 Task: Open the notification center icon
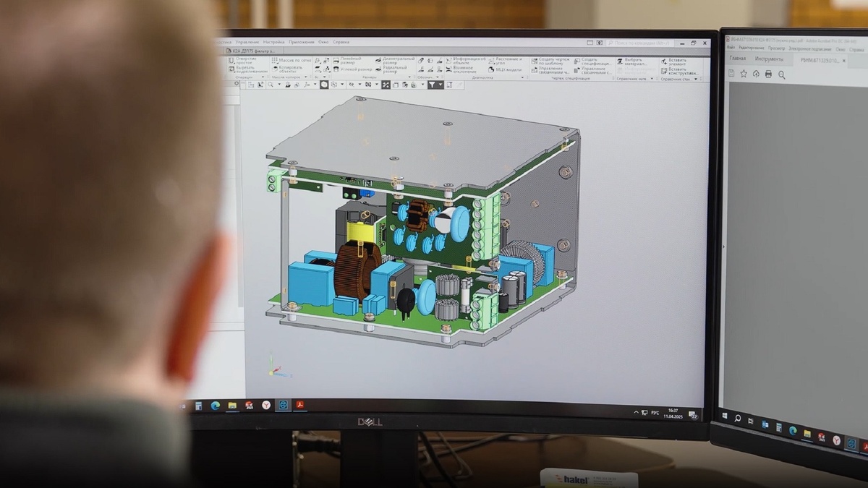693,415
